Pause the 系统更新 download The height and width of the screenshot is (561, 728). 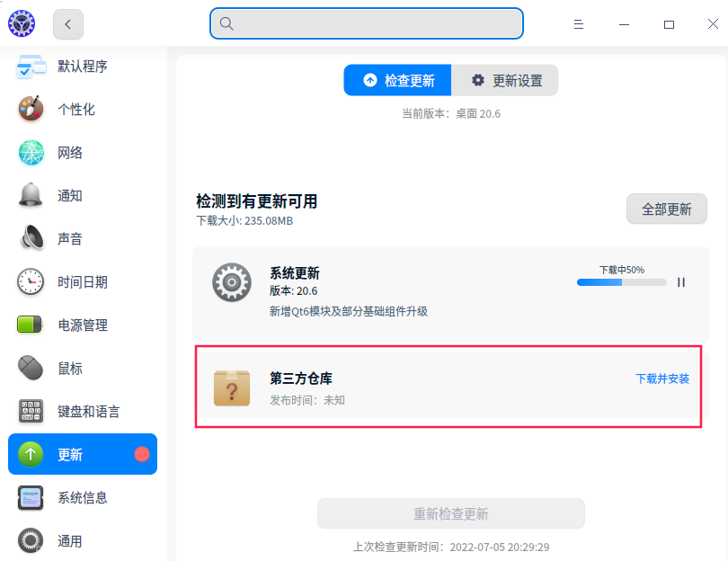pos(681,282)
